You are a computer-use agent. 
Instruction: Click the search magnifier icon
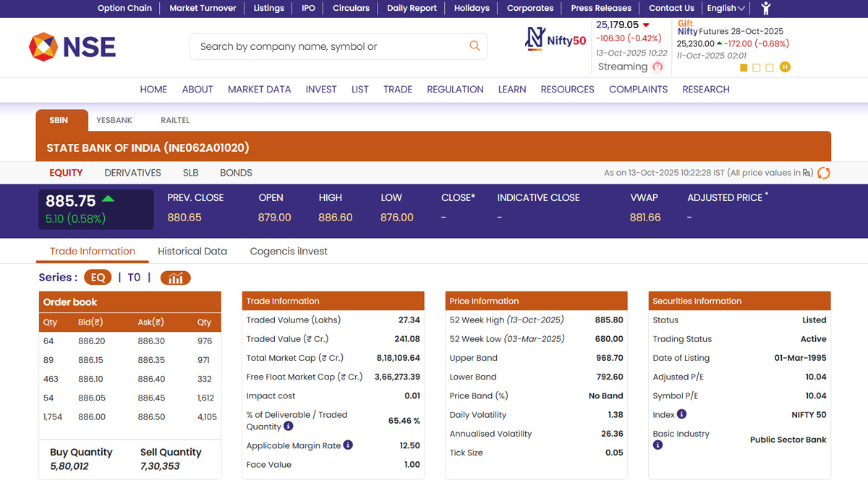[475, 46]
